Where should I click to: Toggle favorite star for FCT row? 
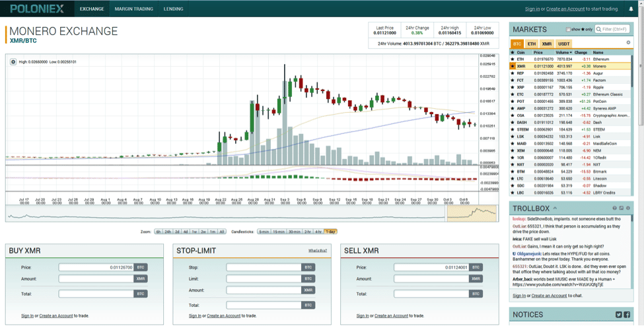[x=512, y=80]
